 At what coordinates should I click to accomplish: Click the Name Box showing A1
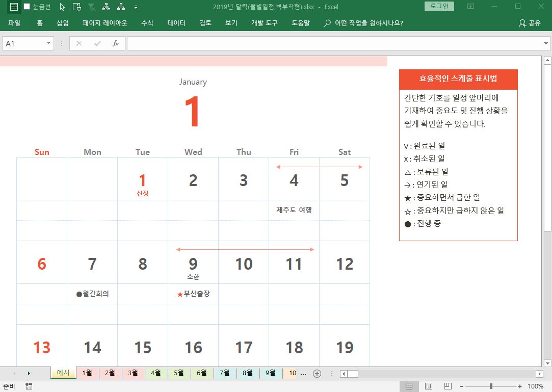coord(23,43)
